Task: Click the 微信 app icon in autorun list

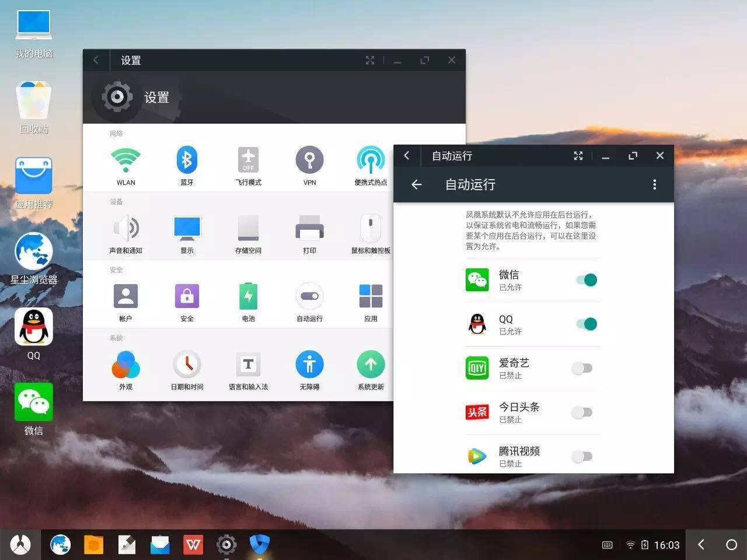Action: 477,280
